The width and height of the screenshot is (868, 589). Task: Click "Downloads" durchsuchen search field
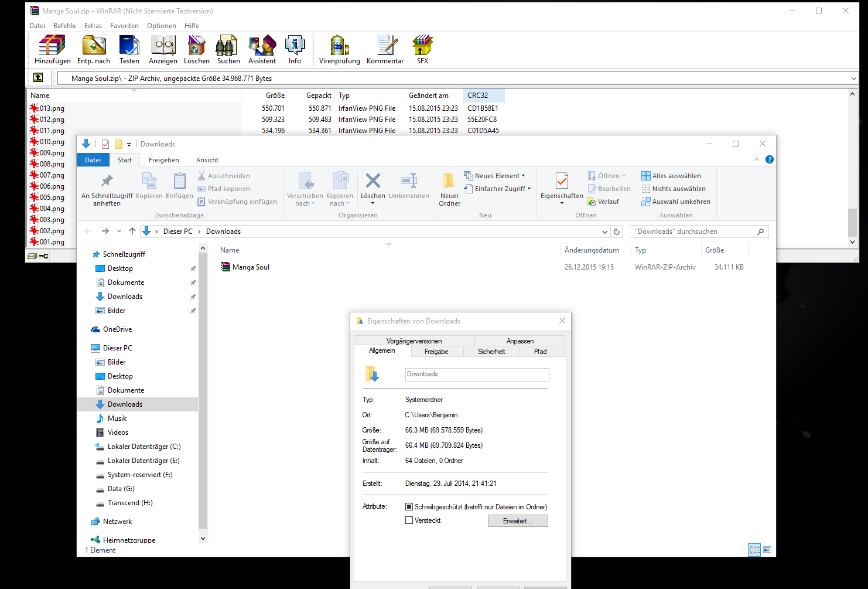point(699,231)
